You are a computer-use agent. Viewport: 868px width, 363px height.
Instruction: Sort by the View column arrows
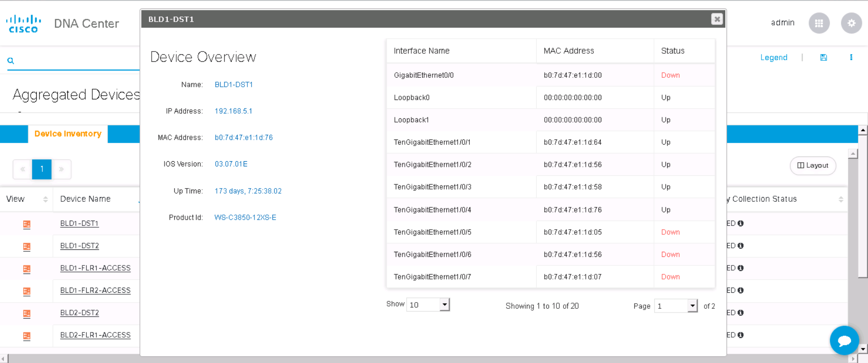(45, 199)
